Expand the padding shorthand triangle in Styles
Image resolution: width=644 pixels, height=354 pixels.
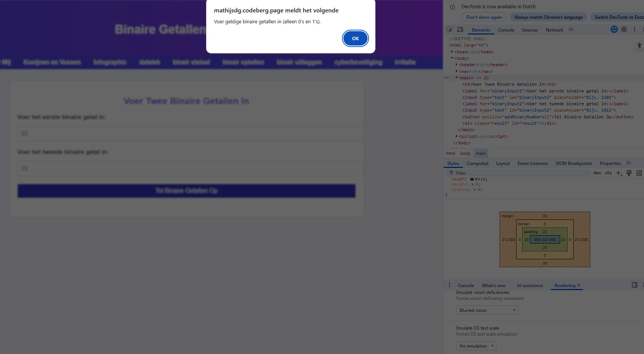point(475,189)
